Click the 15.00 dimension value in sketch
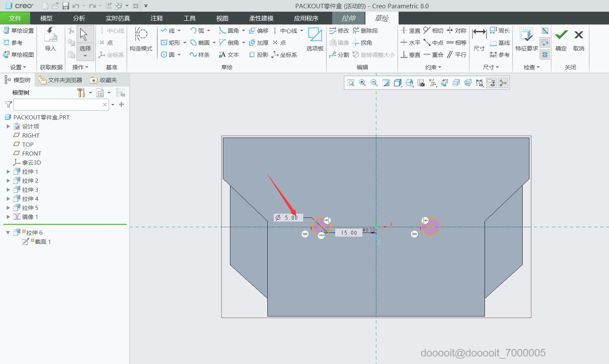Screen dimensions: 609x364 coord(349,233)
